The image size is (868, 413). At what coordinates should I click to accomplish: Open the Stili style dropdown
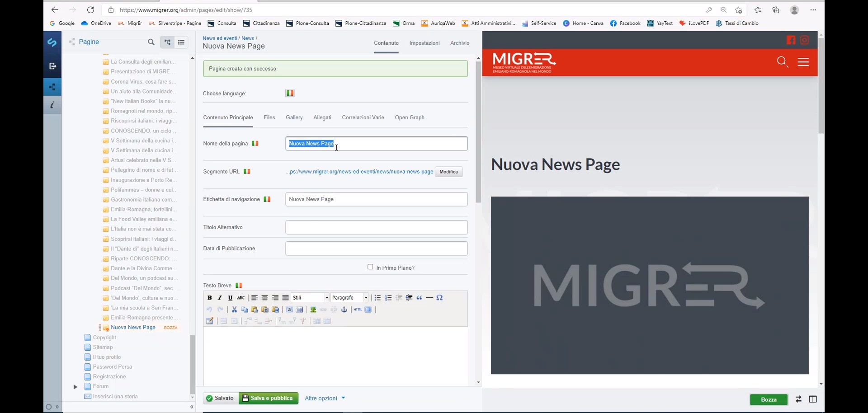310,298
